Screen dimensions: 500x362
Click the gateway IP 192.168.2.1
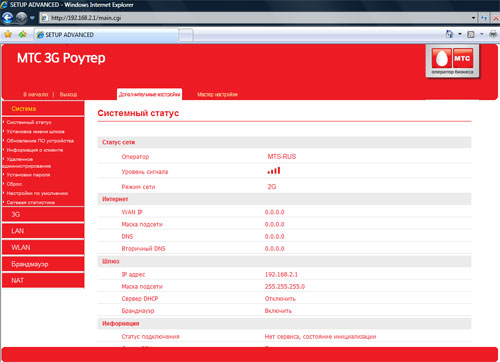point(281,274)
